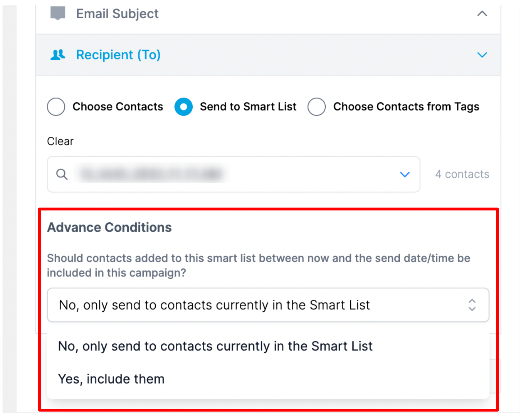Click the Email Subject message icon
The image size is (532, 413).
58,14
